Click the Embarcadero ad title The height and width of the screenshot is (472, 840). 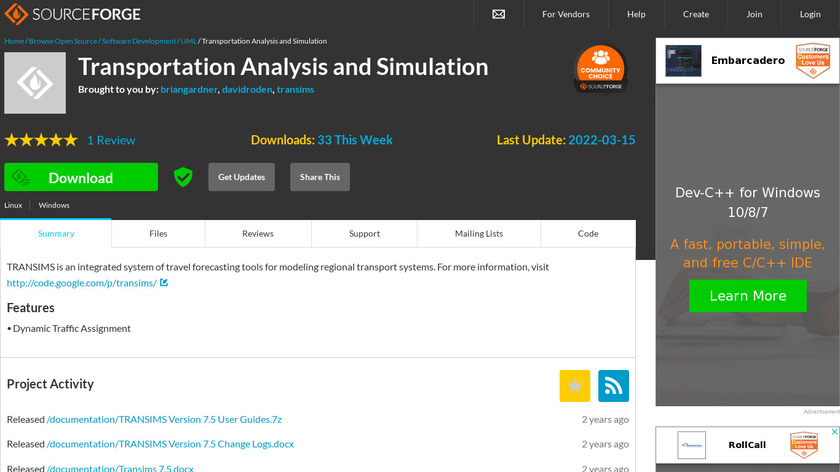click(748, 61)
